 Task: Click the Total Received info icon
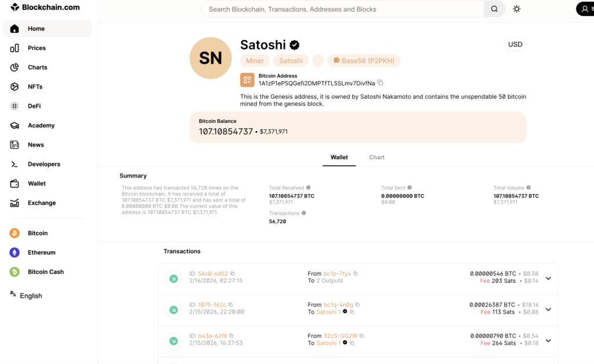tap(309, 188)
